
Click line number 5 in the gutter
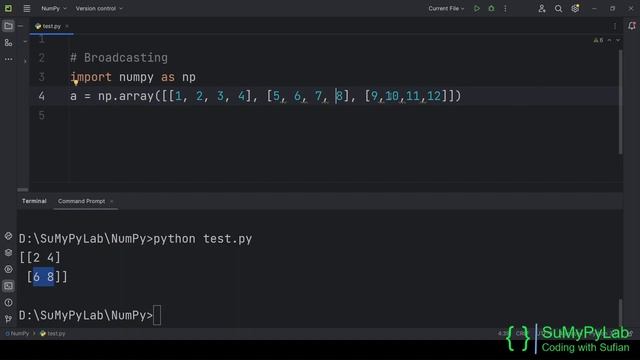tap(42, 115)
